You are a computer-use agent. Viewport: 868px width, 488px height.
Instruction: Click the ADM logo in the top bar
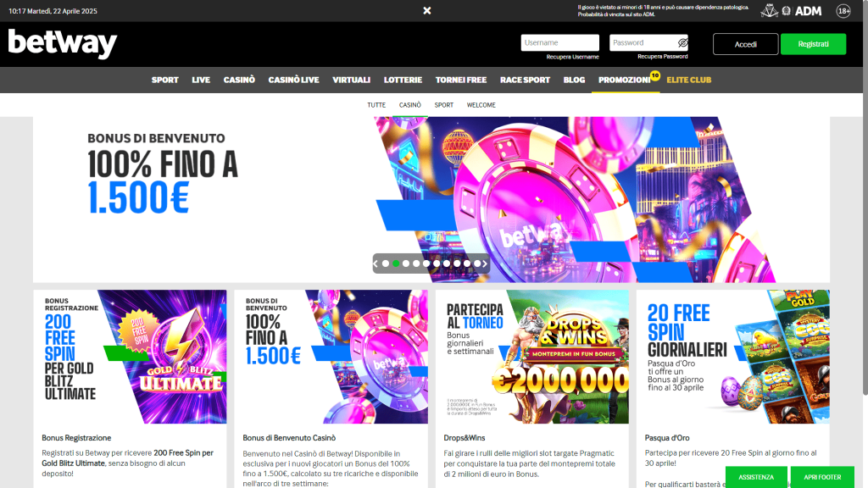[x=808, y=10]
